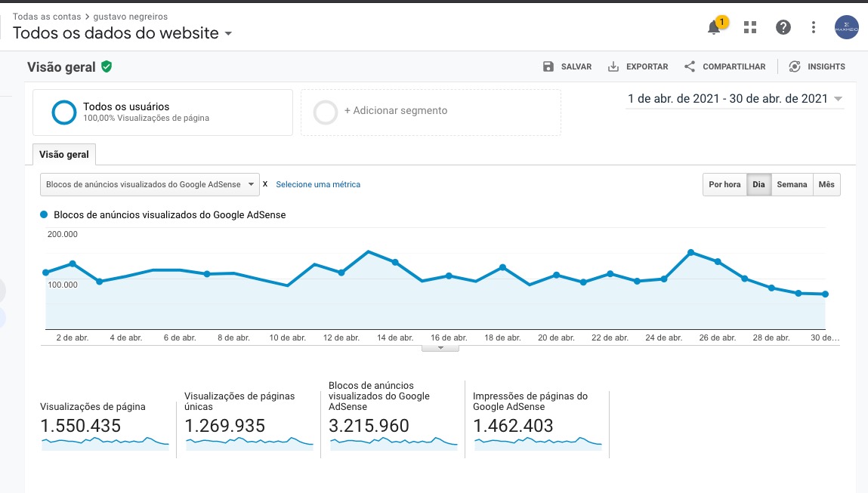
Task: Click sparkline under Blocos de anúncios visualizados
Action: point(394,443)
